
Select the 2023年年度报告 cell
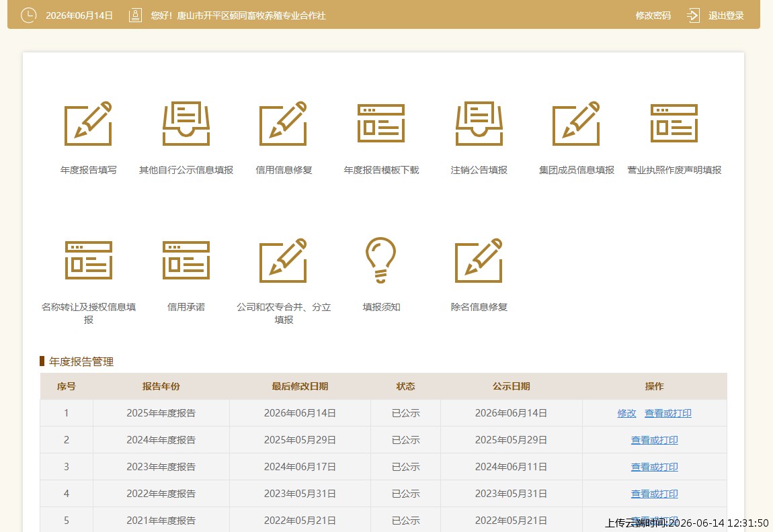point(161,467)
